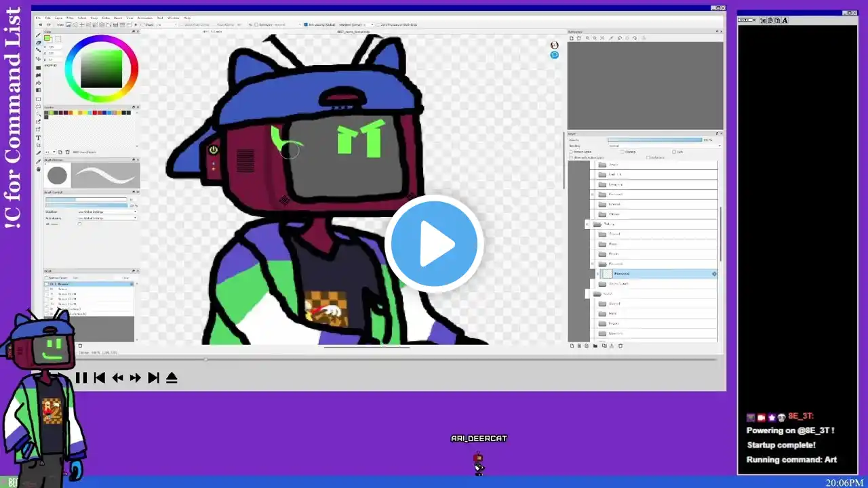This screenshot has width=868, height=488.
Task: Open the File menu
Action: 39,18
